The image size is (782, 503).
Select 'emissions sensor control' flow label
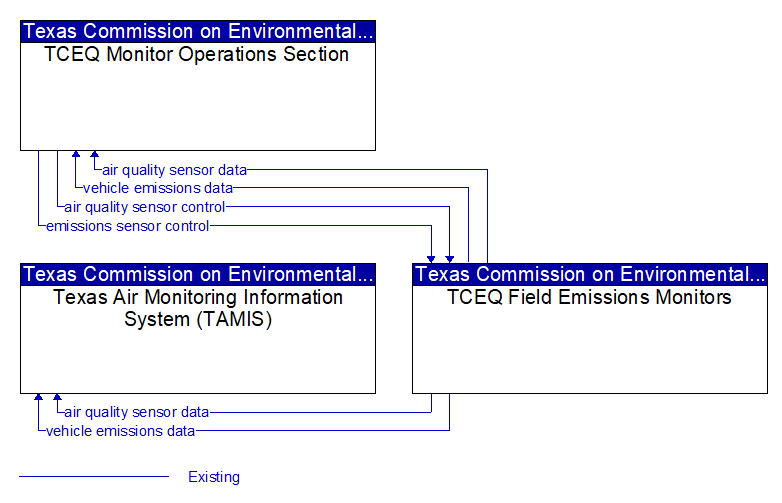128,226
